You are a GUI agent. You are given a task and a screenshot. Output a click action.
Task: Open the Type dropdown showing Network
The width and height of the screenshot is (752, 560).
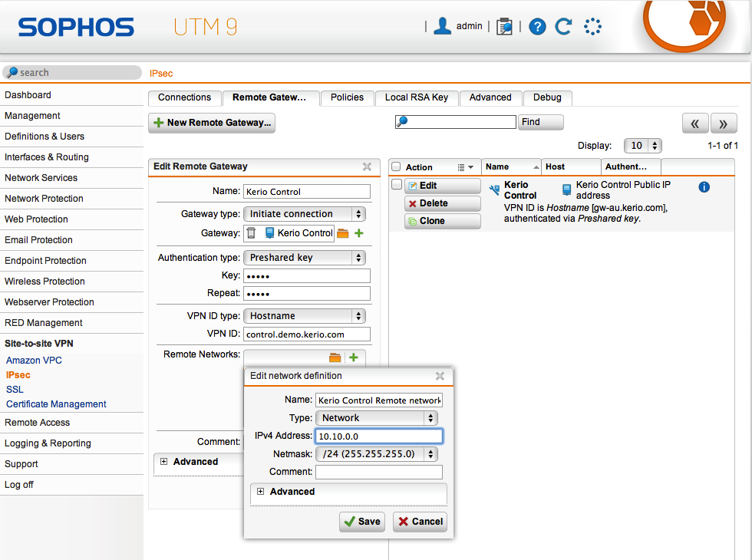(377, 418)
